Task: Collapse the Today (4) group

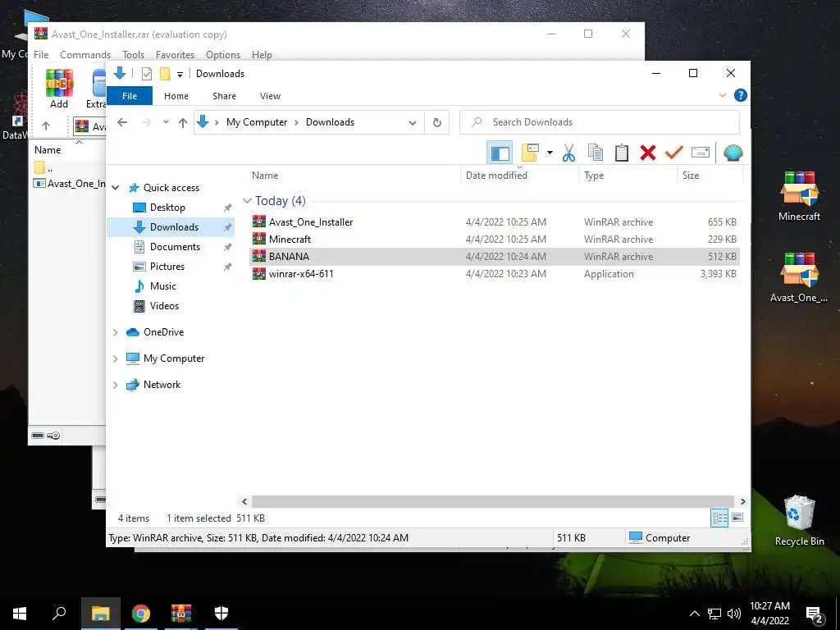Action: (247, 201)
